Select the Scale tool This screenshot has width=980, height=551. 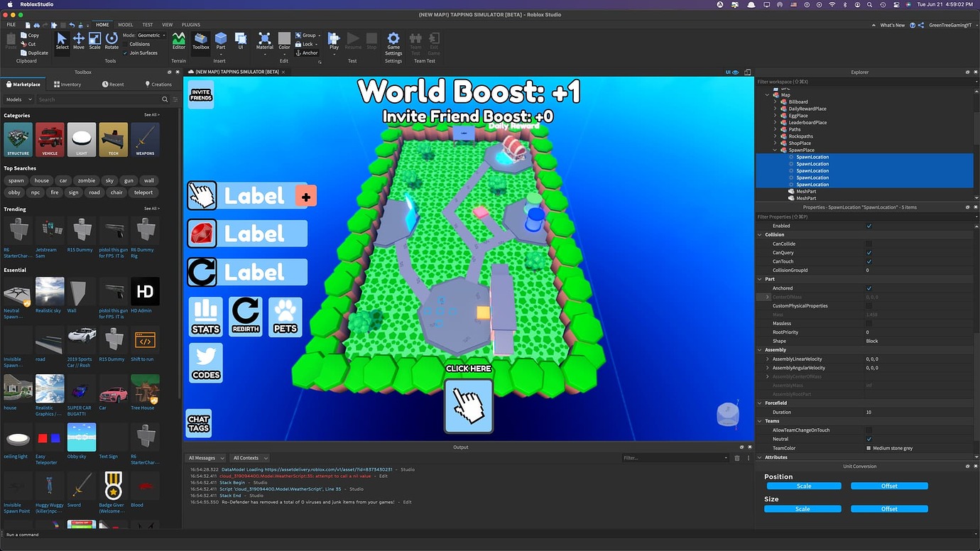[x=94, y=40]
